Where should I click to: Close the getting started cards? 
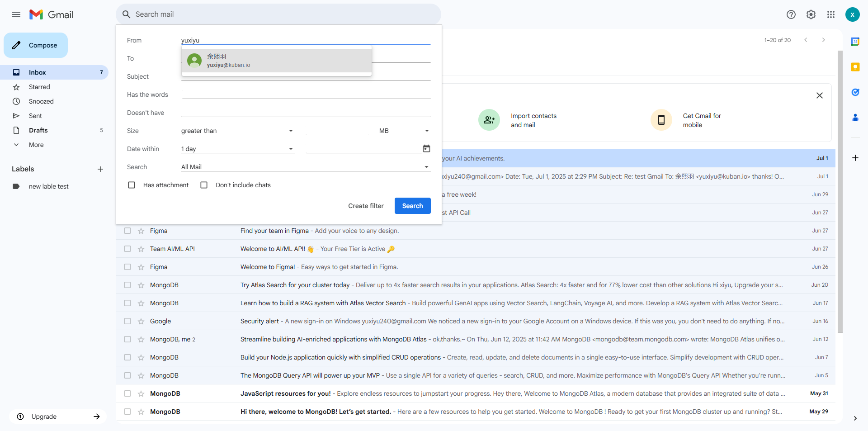[x=820, y=95]
